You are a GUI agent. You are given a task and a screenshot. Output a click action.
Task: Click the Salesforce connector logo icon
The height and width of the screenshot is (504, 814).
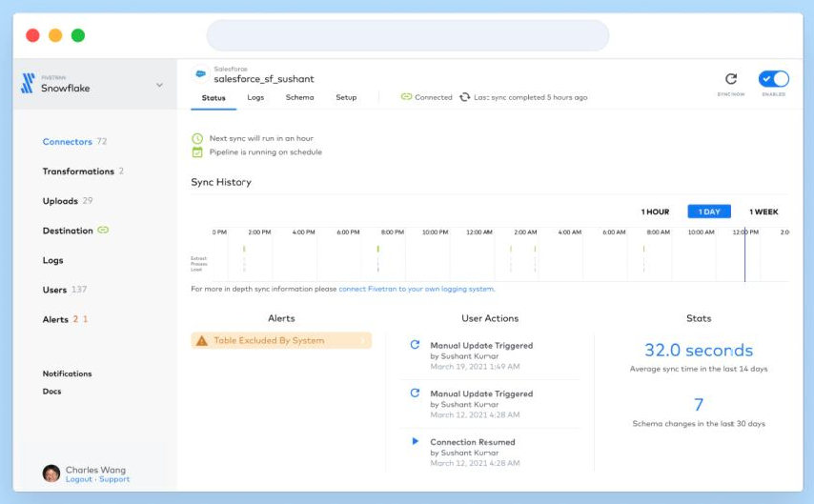point(200,74)
